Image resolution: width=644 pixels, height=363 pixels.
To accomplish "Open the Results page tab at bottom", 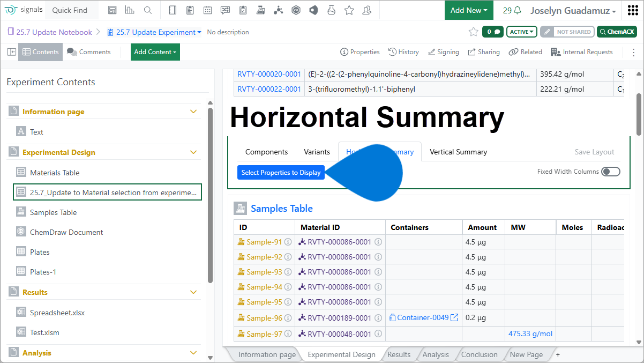I will tap(399, 354).
